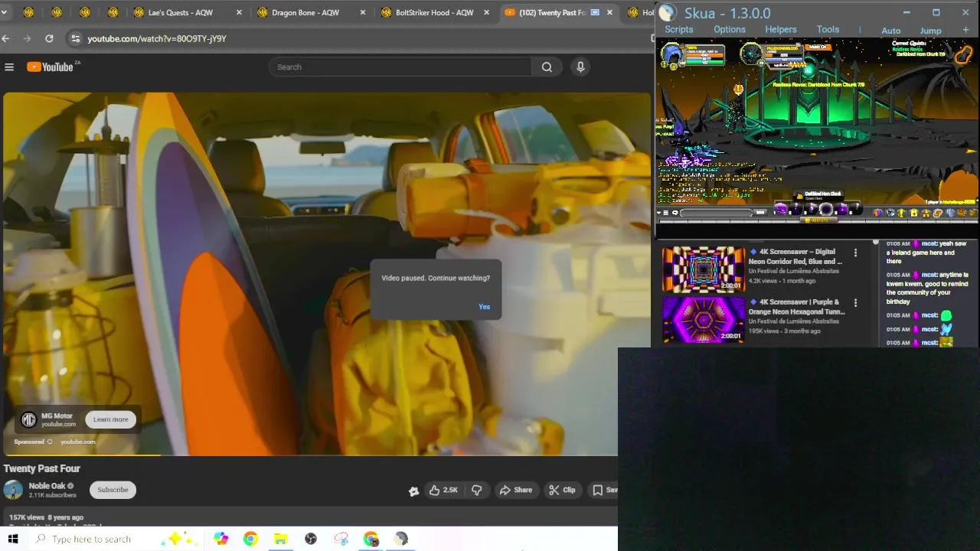This screenshot has width=980, height=551.
Task: Click the '157K views 8 years ago' text
Action: [46, 517]
